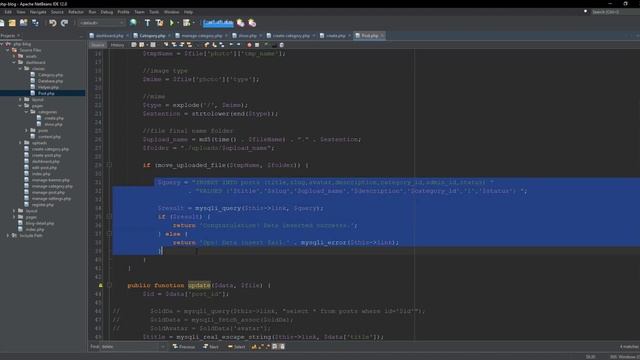The image size is (640, 360).
Task: Open the Run Project dropdown arrow
Action: pos(178,23)
